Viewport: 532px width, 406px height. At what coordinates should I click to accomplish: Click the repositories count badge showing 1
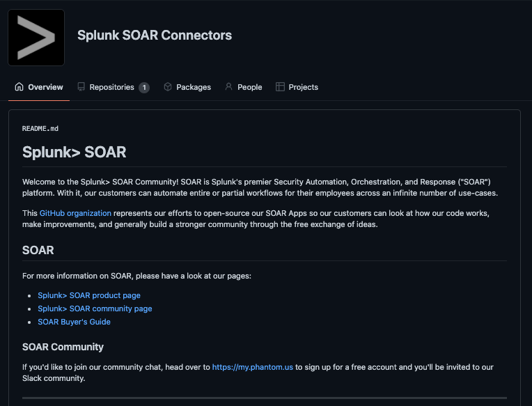(144, 88)
